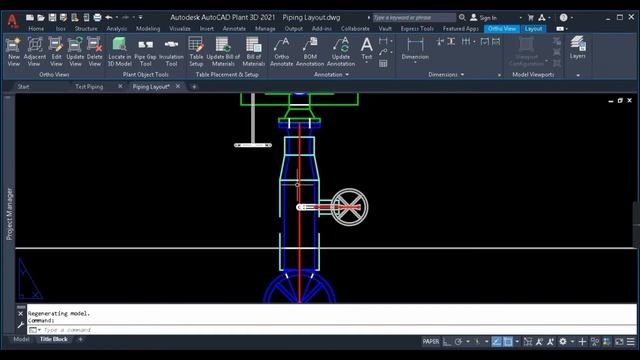Toggle Clean Screen in status bar
This screenshot has width=640, height=360.
coord(619,342)
